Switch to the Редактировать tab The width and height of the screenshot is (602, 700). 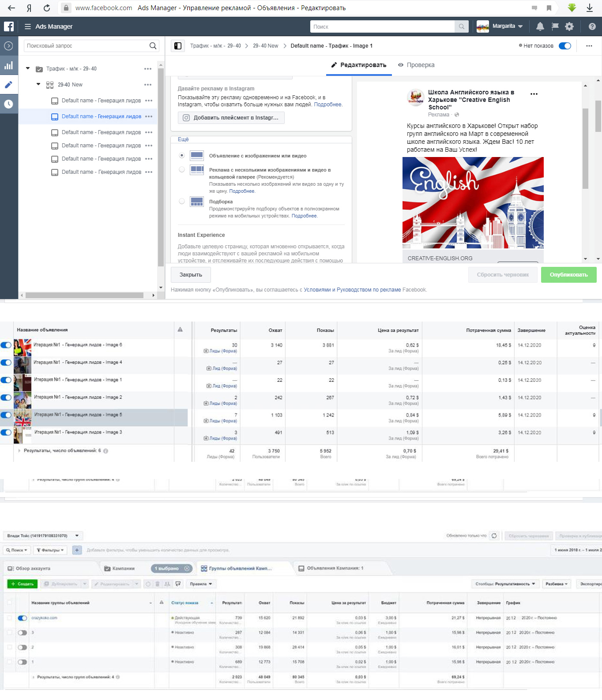click(x=359, y=65)
